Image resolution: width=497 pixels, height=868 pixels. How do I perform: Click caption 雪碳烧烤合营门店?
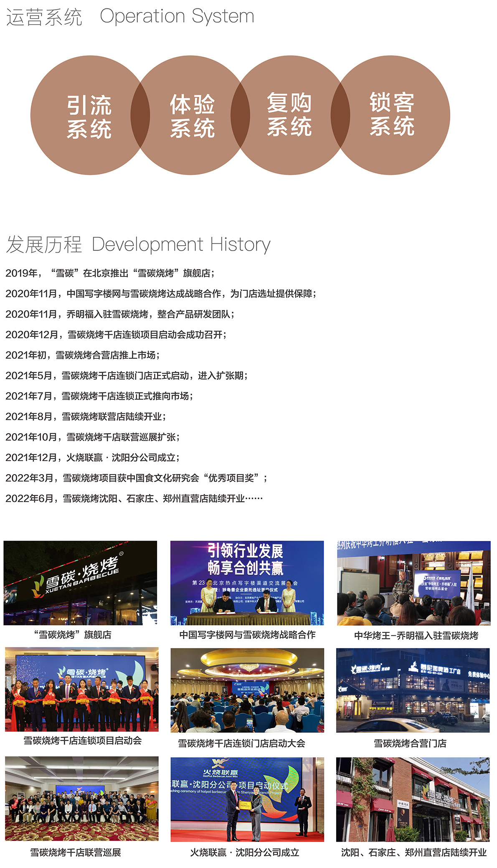[x=410, y=744]
